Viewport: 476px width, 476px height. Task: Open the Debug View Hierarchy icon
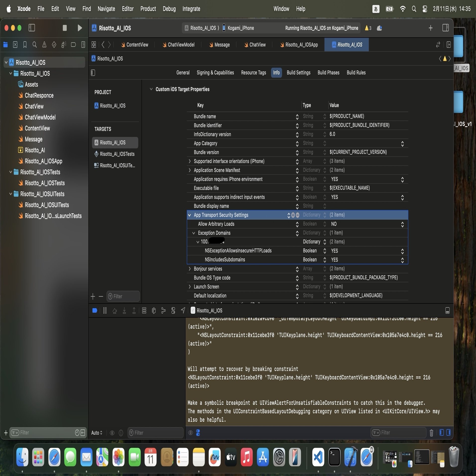point(154,310)
